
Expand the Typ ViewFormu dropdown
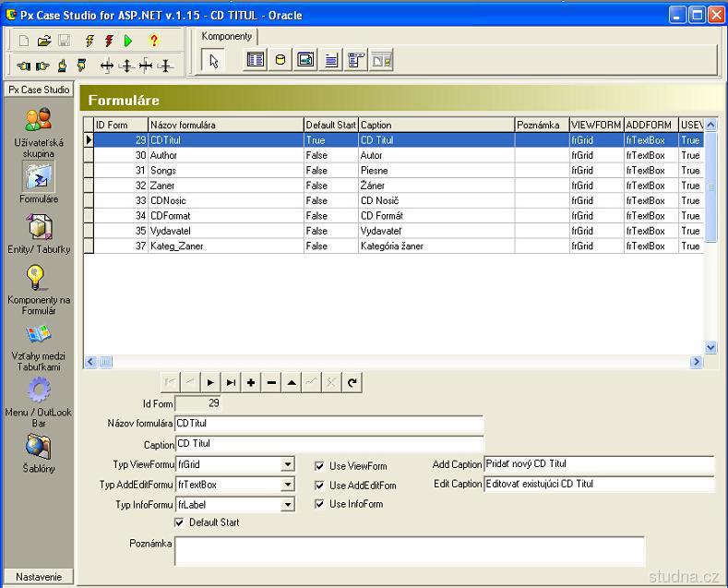288,465
